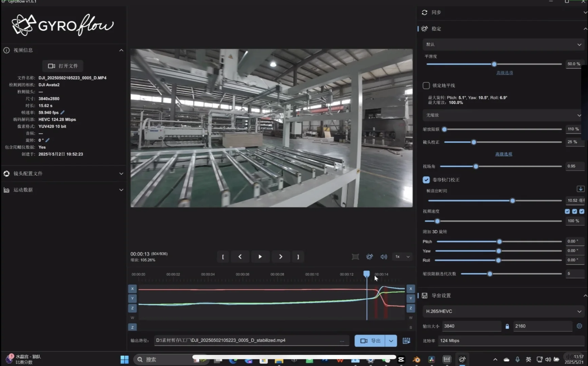Click the lens profile aperture icon
Image resolution: width=588 pixels, height=366 pixels.
click(6, 174)
